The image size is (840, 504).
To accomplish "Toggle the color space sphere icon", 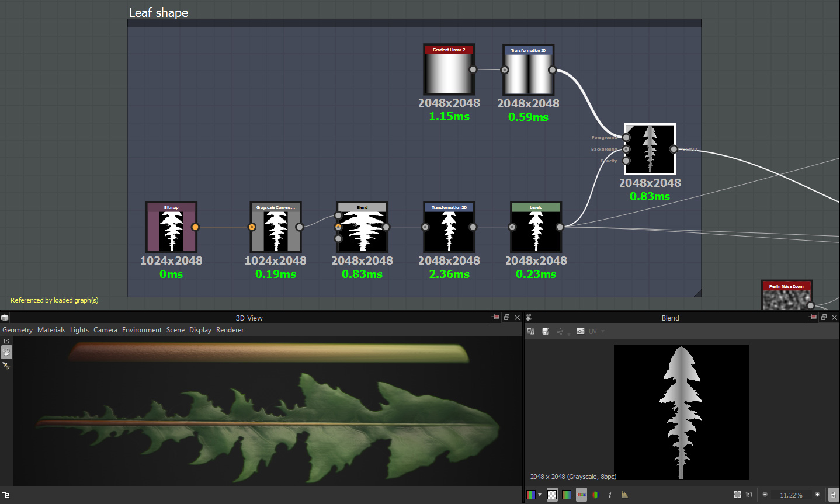I will click(x=595, y=495).
